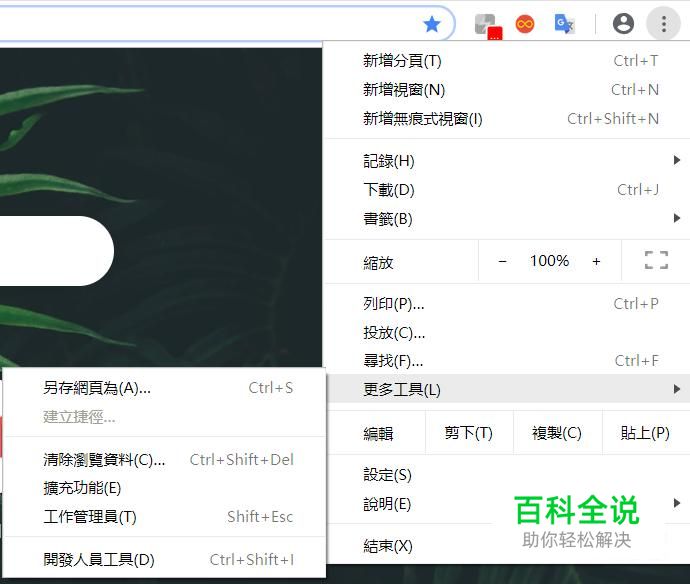Image resolution: width=690 pixels, height=584 pixels.
Task: Click the white rounded search box on page
Action: (55, 251)
